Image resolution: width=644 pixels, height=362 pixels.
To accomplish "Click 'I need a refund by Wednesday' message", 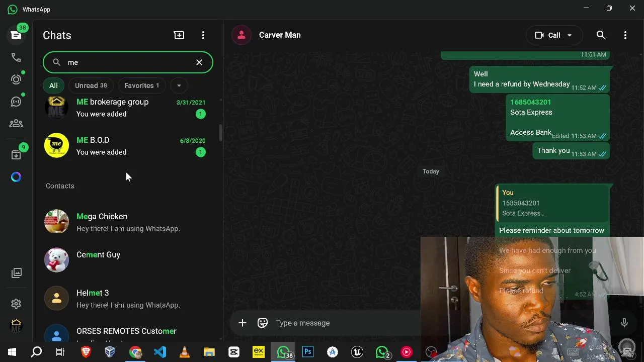I will tap(539, 79).
